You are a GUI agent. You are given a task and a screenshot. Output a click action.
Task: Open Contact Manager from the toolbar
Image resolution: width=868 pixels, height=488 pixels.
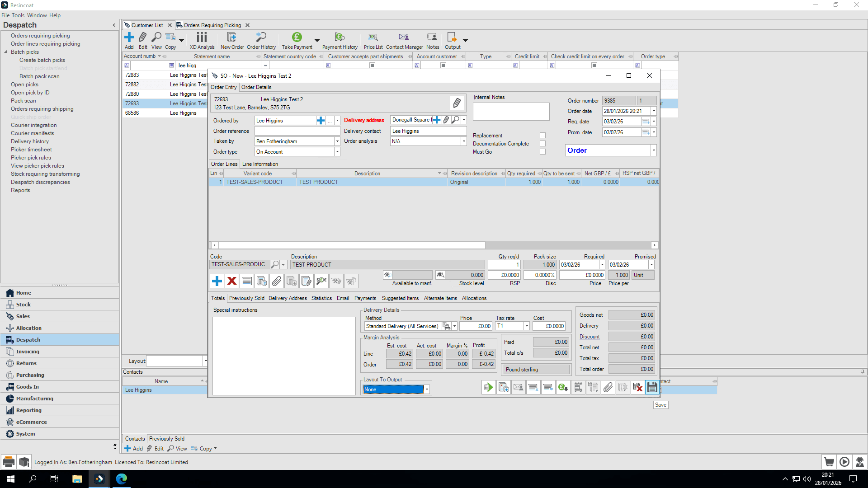tap(404, 41)
